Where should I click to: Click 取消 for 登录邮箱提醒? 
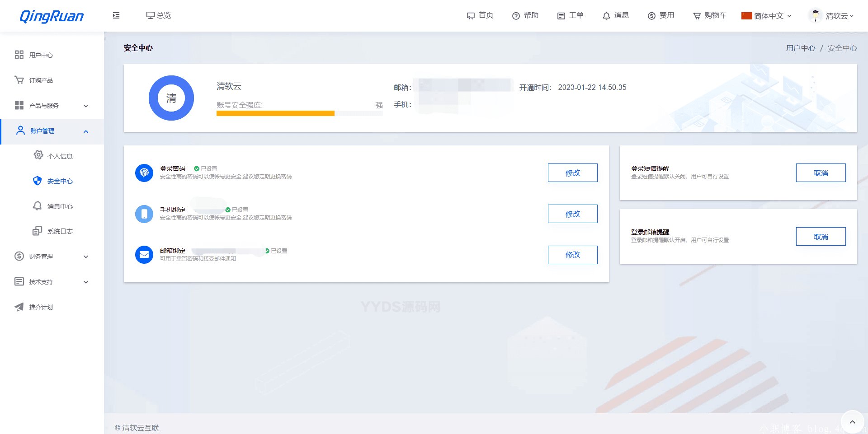(x=821, y=236)
